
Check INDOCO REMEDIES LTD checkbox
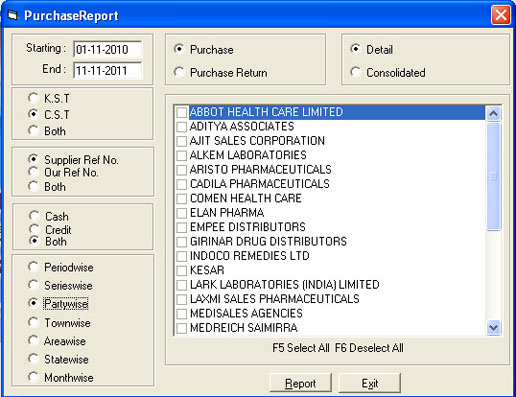point(181,256)
